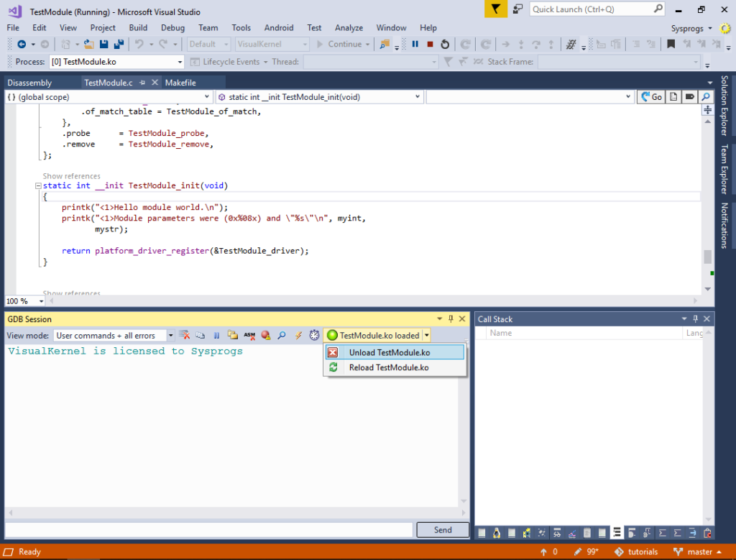Click the Tux penguin icon at bottom right
The height and width of the screenshot is (560, 736).
coord(496,533)
